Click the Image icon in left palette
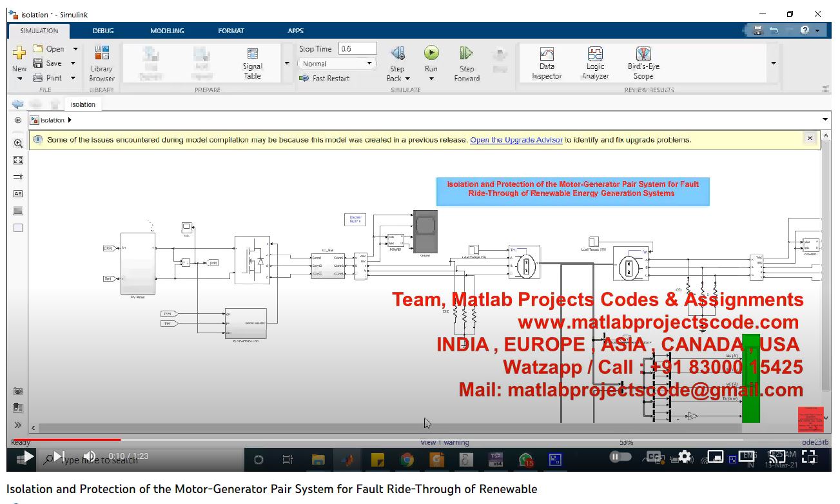Viewport: 840px width, 504px height. pos(18,211)
